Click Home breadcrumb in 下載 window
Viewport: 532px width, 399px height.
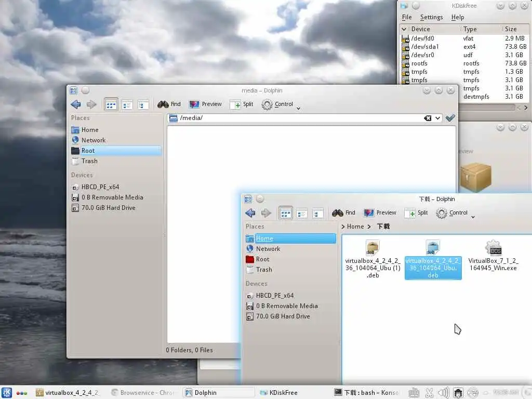point(355,227)
